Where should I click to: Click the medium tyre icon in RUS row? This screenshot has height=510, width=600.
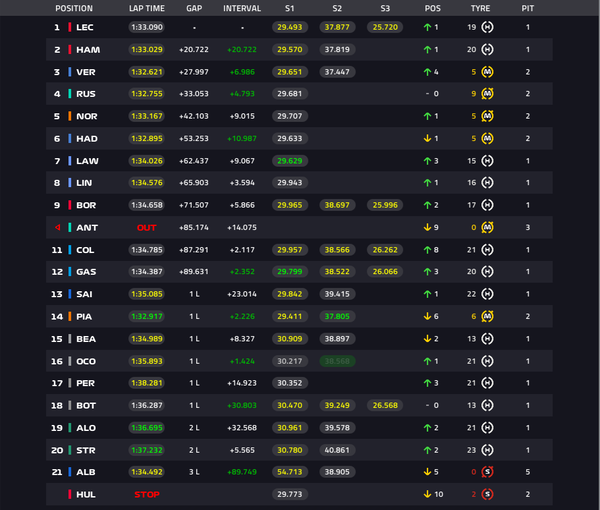click(487, 94)
